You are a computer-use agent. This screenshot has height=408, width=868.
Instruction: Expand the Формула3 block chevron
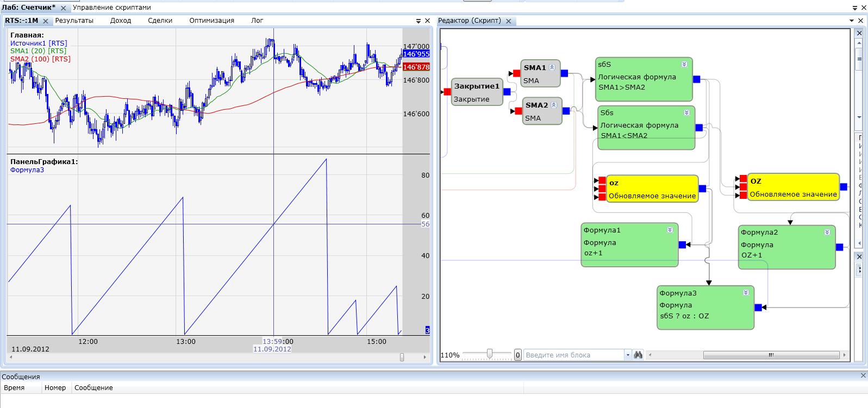pyautogui.click(x=746, y=292)
